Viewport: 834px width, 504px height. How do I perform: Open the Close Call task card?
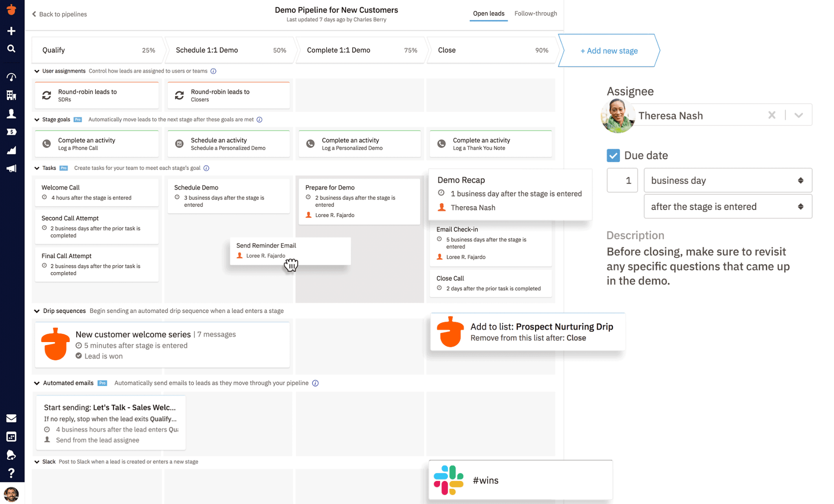point(490,283)
